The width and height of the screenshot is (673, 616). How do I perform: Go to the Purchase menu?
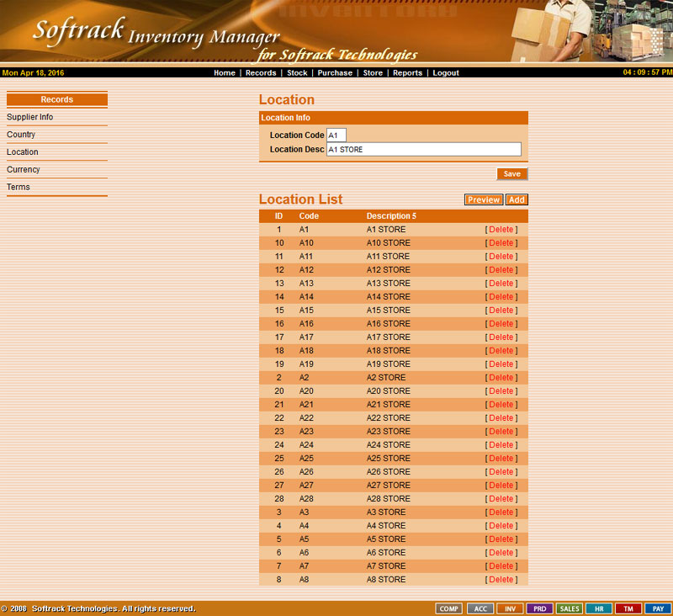click(x=335, y=73)
